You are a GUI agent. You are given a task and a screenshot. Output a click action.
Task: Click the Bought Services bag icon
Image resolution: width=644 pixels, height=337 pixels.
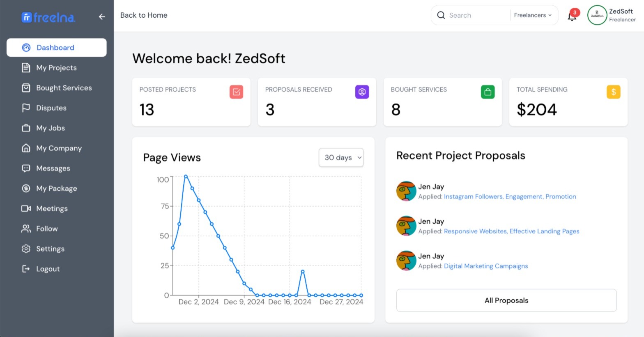click(26, 88)
